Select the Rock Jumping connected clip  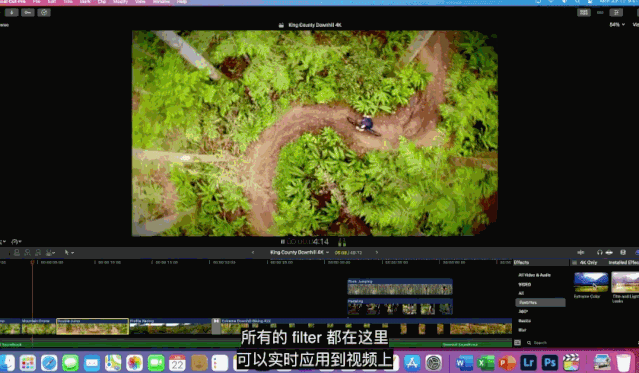(x=400, y=287)
